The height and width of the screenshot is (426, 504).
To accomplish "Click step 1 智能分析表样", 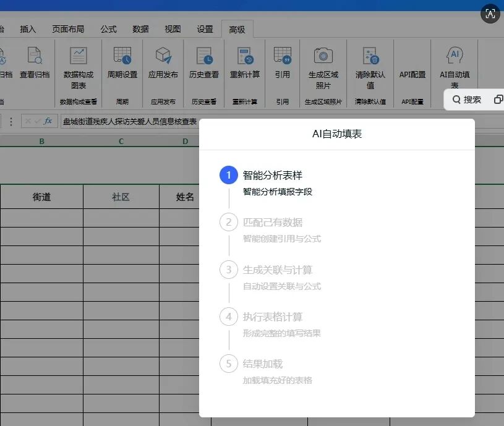I will 272,175.
